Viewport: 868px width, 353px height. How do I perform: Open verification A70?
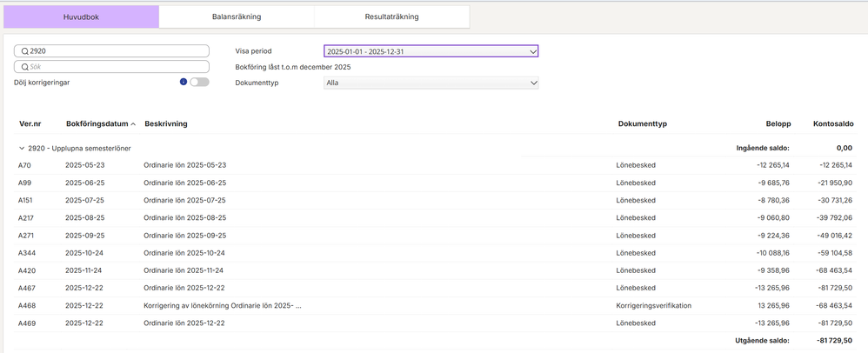[x=25, y=165]
